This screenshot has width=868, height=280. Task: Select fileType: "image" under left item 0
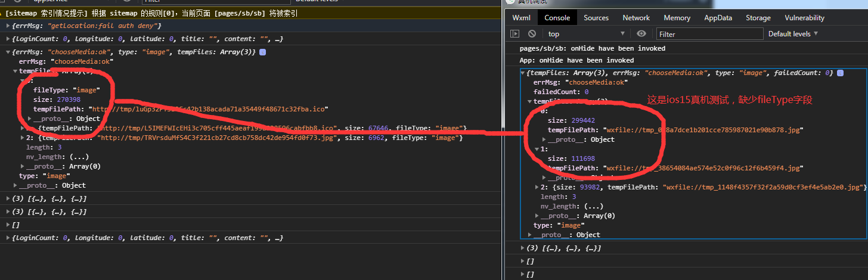(x=66, y=90)
